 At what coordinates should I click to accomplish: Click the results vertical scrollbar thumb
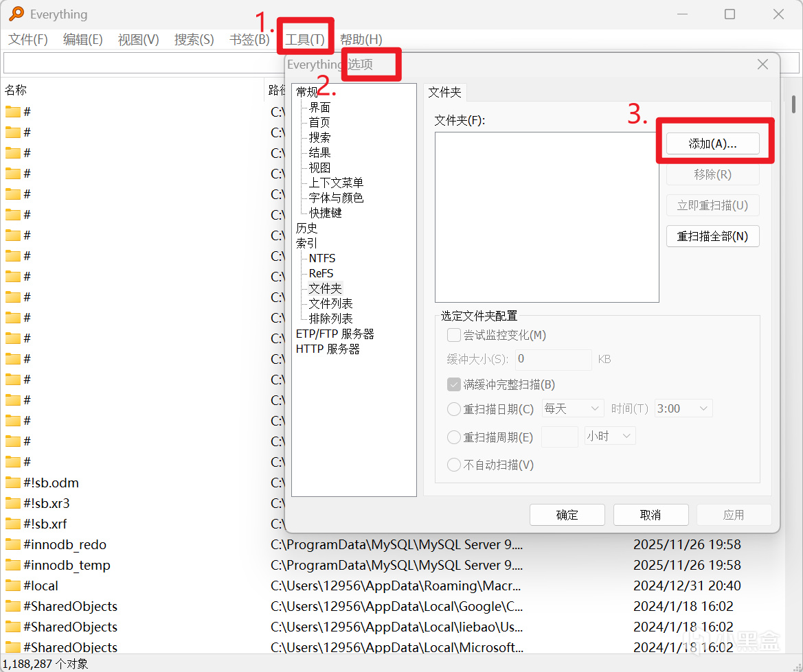coord(793,104)
